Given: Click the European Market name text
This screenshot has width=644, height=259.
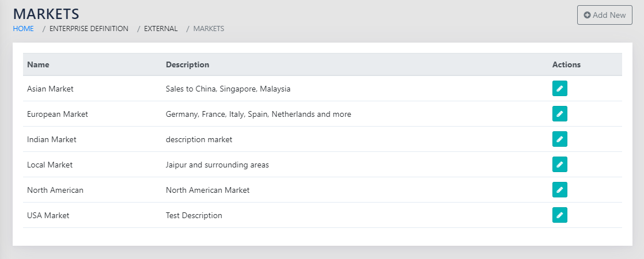Looking at the screenshot, I should tap(58, 114).
